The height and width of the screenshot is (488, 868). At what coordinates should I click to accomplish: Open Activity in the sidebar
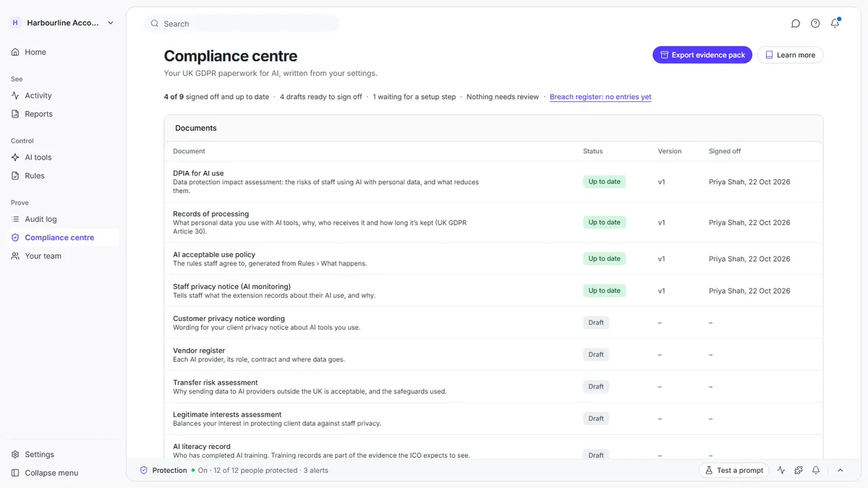[38, 95]
